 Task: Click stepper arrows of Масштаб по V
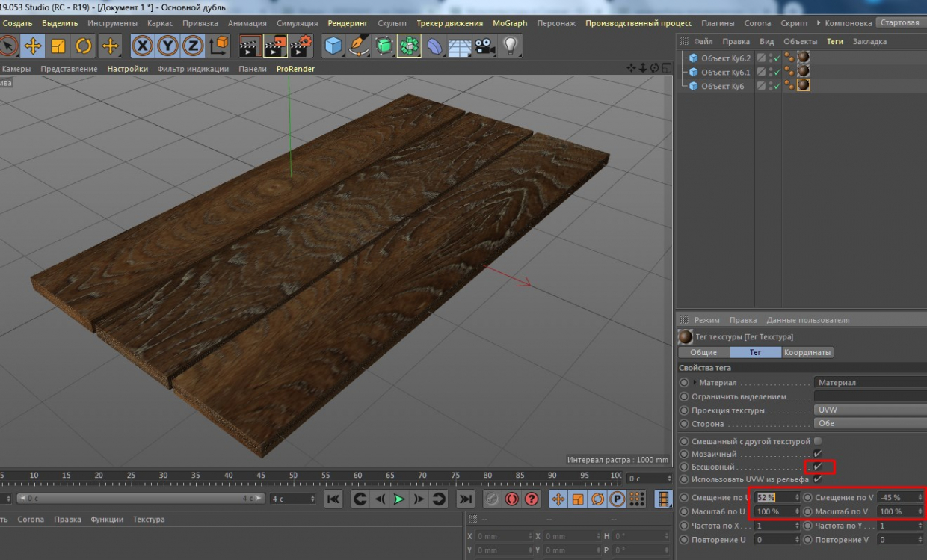click(920, 511)
